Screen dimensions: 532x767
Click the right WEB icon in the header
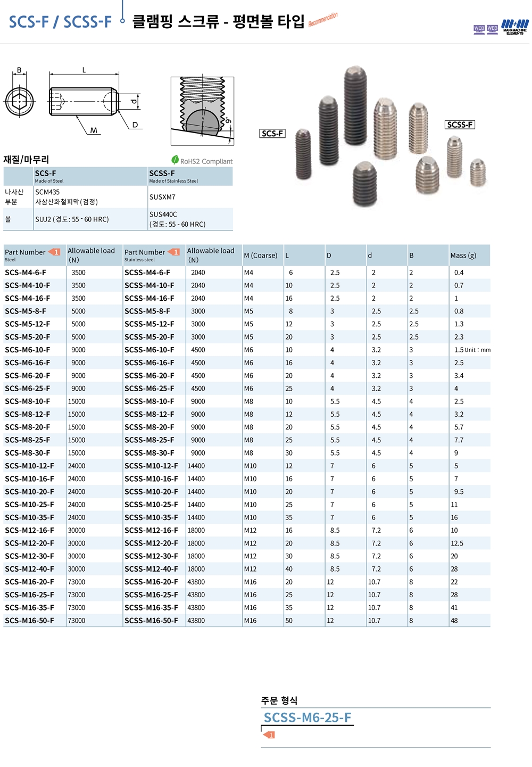(x=492, y=29)
